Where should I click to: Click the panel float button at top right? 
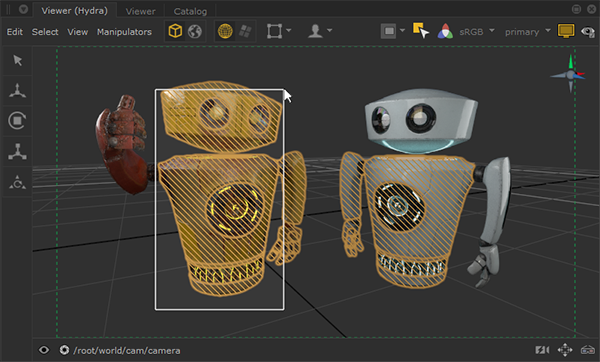(577, 9)
